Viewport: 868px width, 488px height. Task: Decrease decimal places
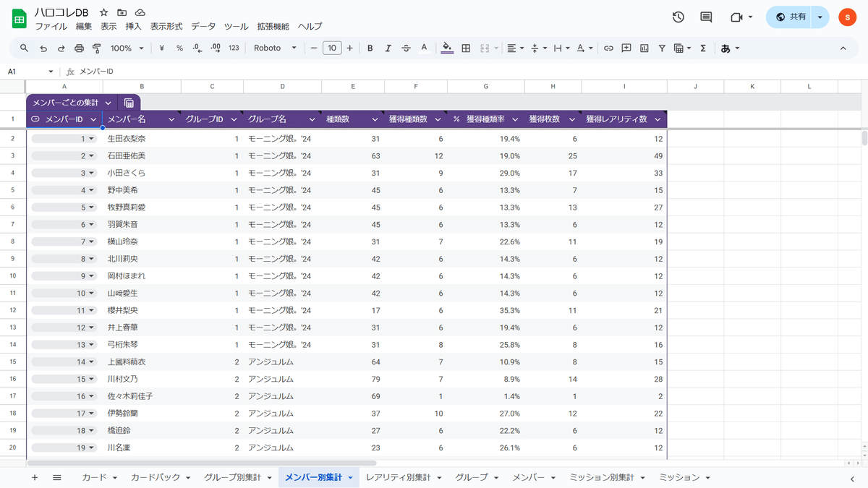coord(197,48)
